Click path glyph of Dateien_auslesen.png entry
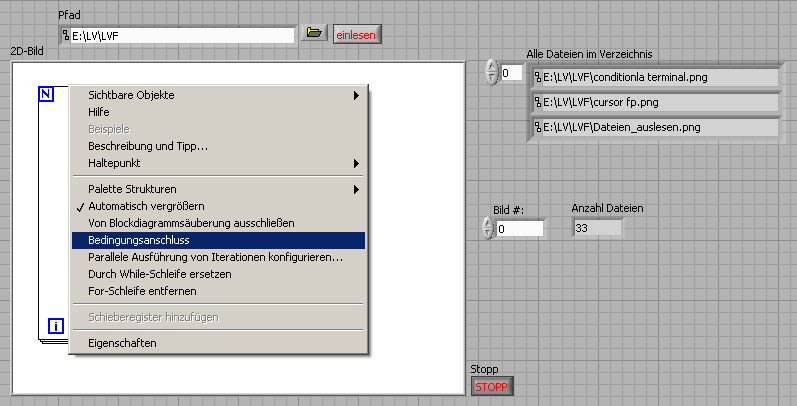Viewport: 797px width, 406px height. tap(538, 127)
